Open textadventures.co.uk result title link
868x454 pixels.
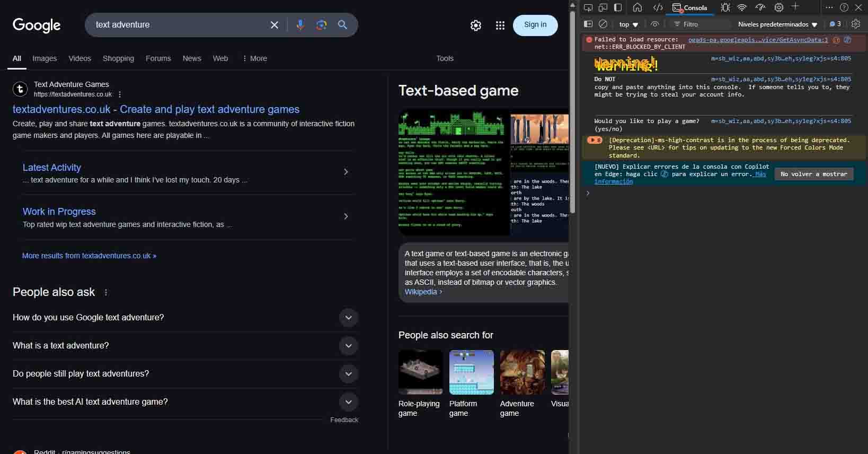[156, 109]
